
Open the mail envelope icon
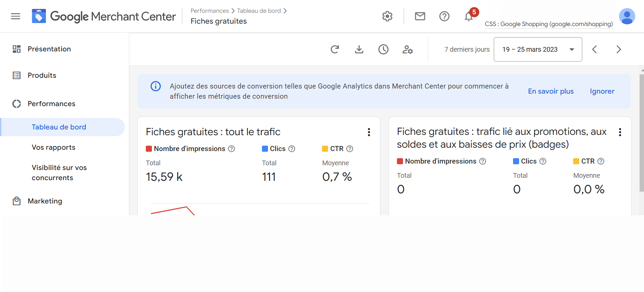click(x=420, y=16)
